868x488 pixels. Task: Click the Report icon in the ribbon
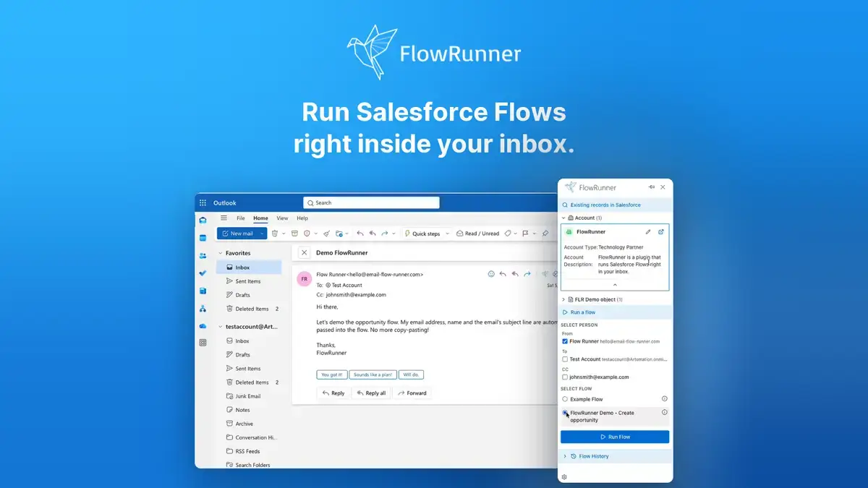click(307, 234)
